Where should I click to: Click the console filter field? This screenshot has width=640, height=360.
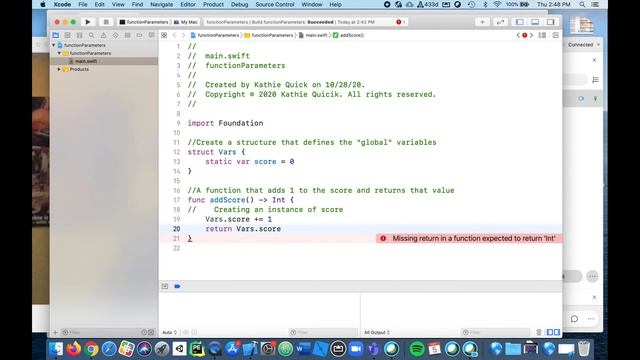495,332
